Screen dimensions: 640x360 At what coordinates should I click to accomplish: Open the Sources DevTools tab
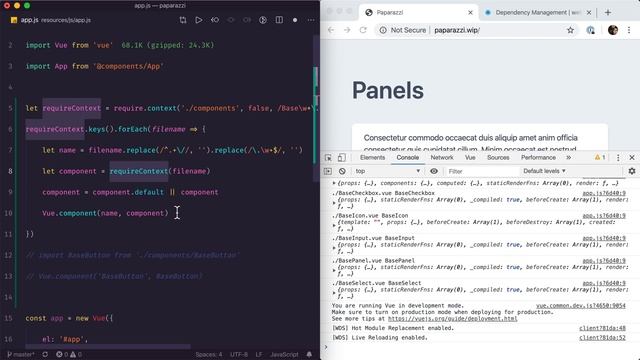[x=498, y=158]
